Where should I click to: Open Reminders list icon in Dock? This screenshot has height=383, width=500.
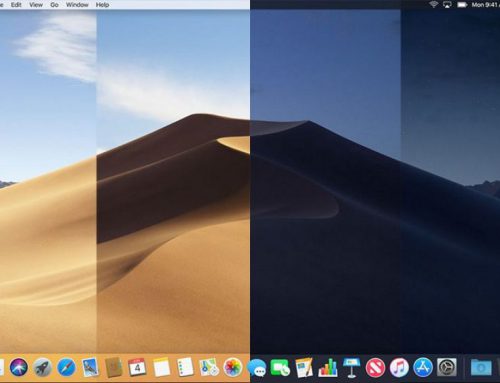[x=185, y=367]
